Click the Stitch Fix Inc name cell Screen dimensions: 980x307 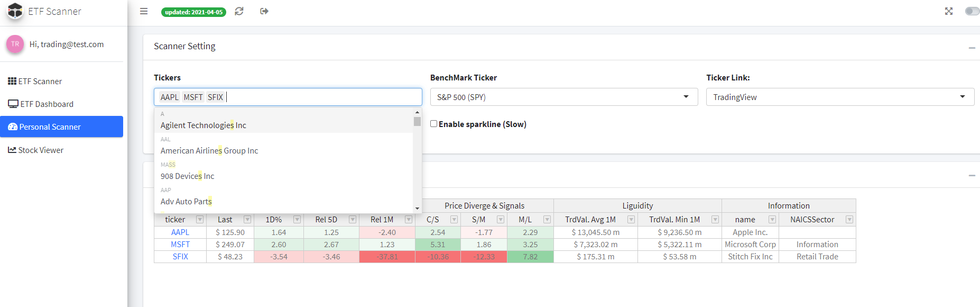click(750, 256)
